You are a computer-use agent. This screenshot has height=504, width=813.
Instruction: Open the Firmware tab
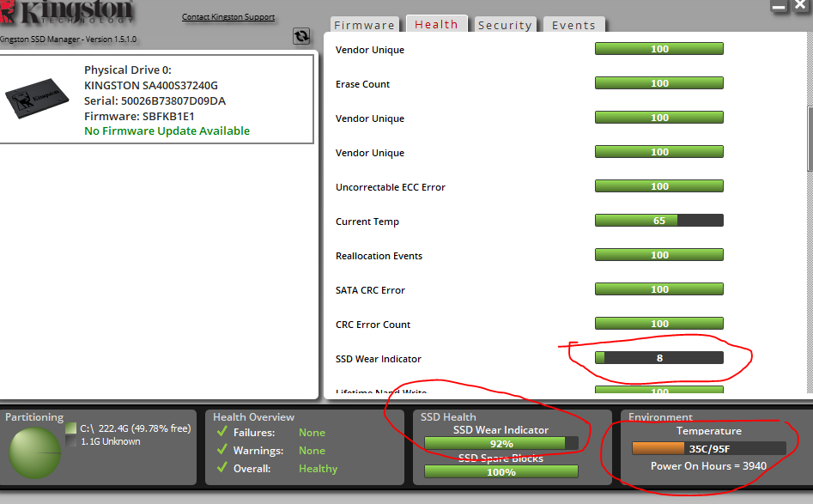pos(365,25)
